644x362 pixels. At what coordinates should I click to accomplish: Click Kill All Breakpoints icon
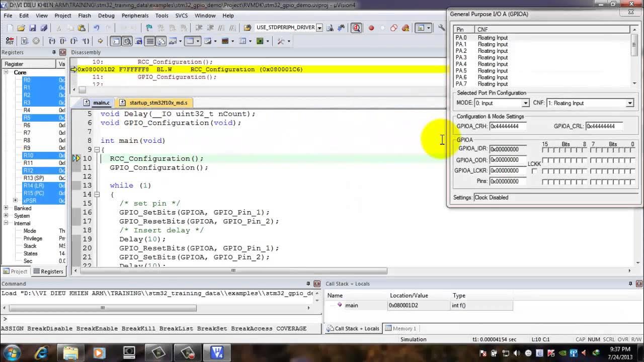405,28
